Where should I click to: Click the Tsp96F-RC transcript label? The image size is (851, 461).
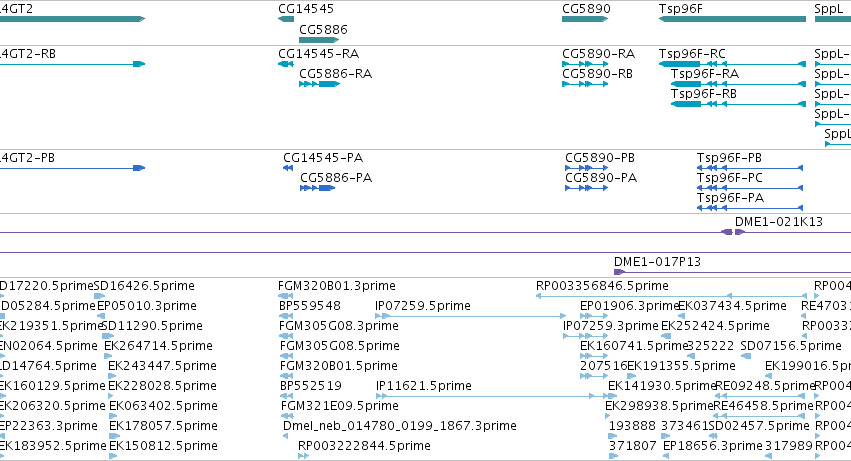tap(692, 54)
